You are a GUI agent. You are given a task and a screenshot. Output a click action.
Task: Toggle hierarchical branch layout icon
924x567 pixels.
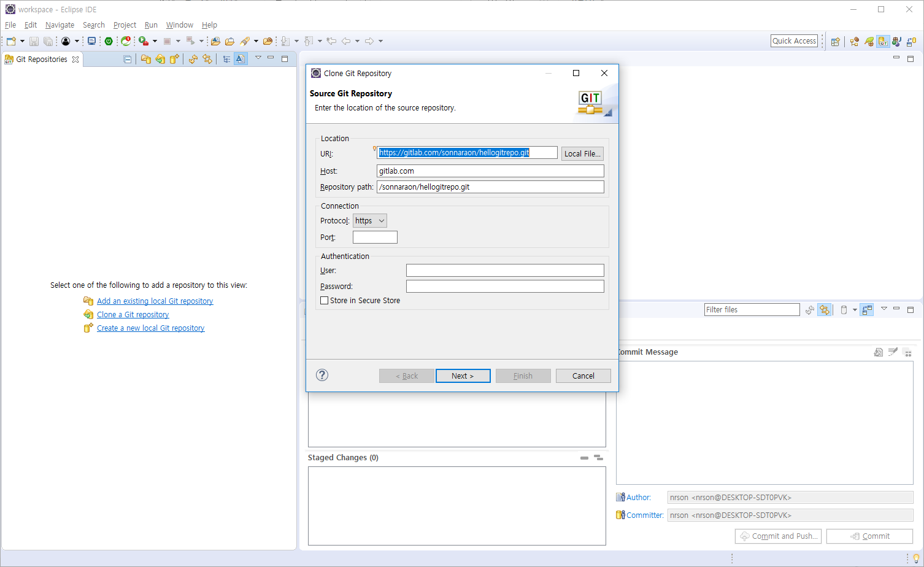[226, 59]
